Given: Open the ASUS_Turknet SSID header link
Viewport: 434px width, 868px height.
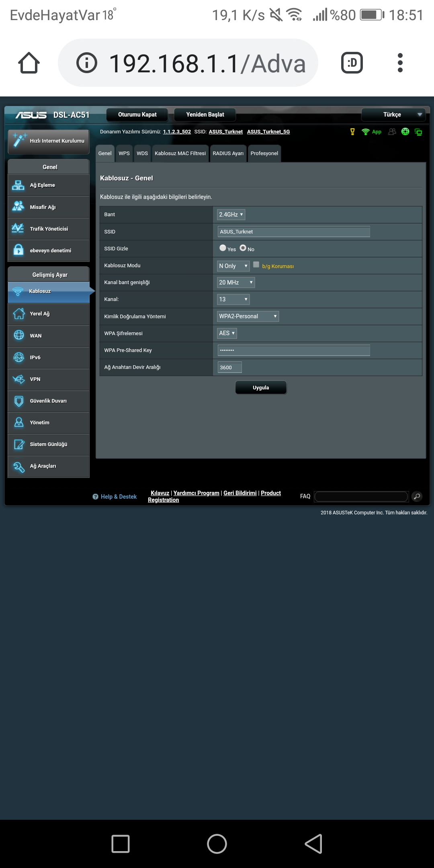Looking at the screenshot, I should (x=226, y=132).
